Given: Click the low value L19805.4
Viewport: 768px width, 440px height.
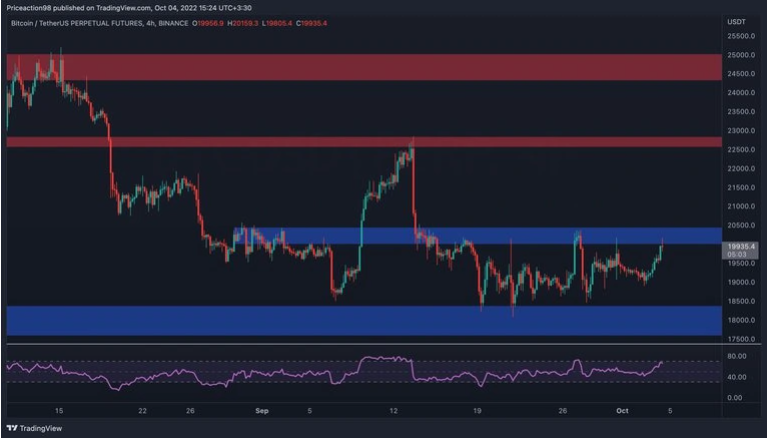Looking at the screenshot, I should pyautogui.click(x=277, y=23).
